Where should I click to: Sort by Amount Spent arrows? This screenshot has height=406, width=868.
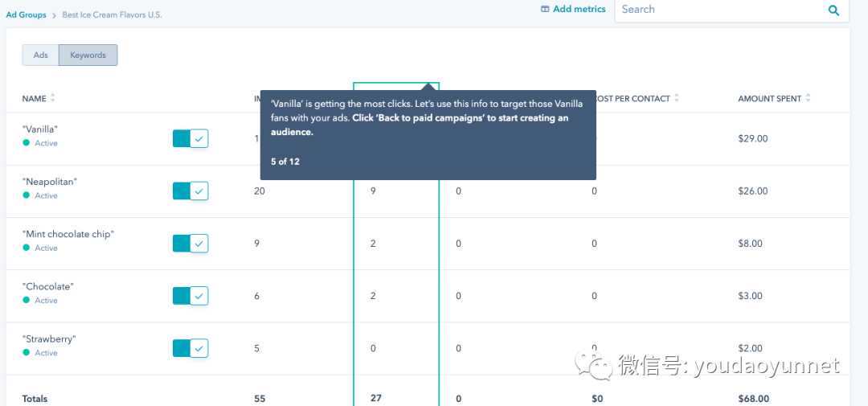pos(808,98)
